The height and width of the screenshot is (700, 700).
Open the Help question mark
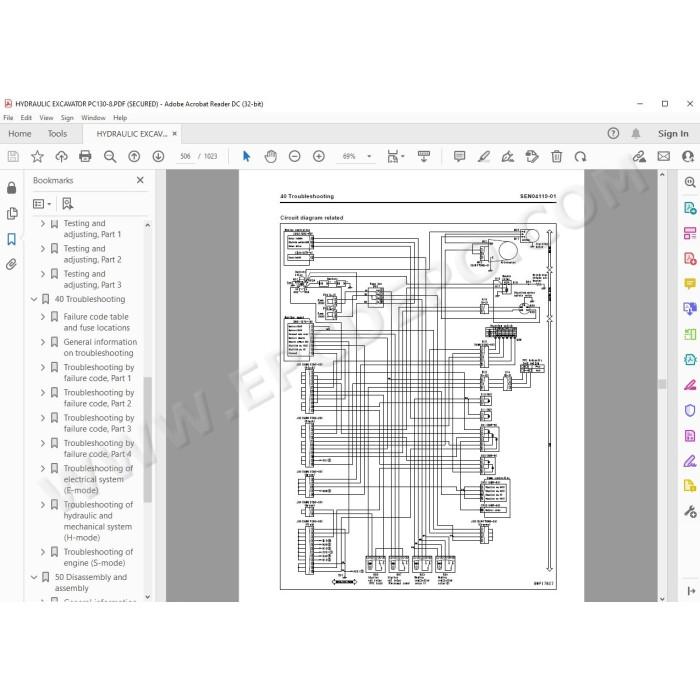point(613,133)
